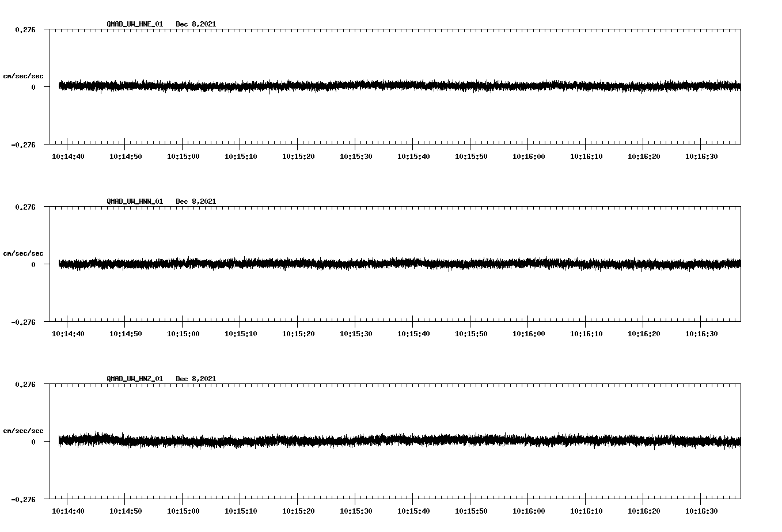Click the 0.276 upper limit on HNN plot

(25, 207)
